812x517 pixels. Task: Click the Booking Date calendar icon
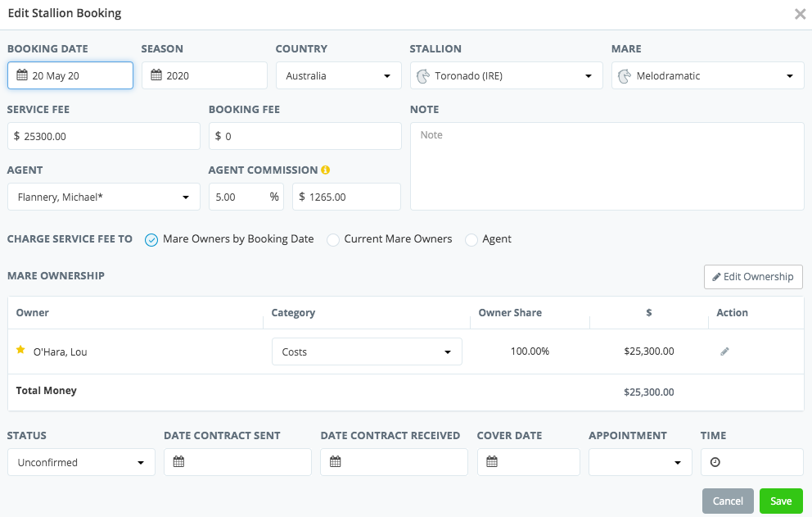point(22,75)
